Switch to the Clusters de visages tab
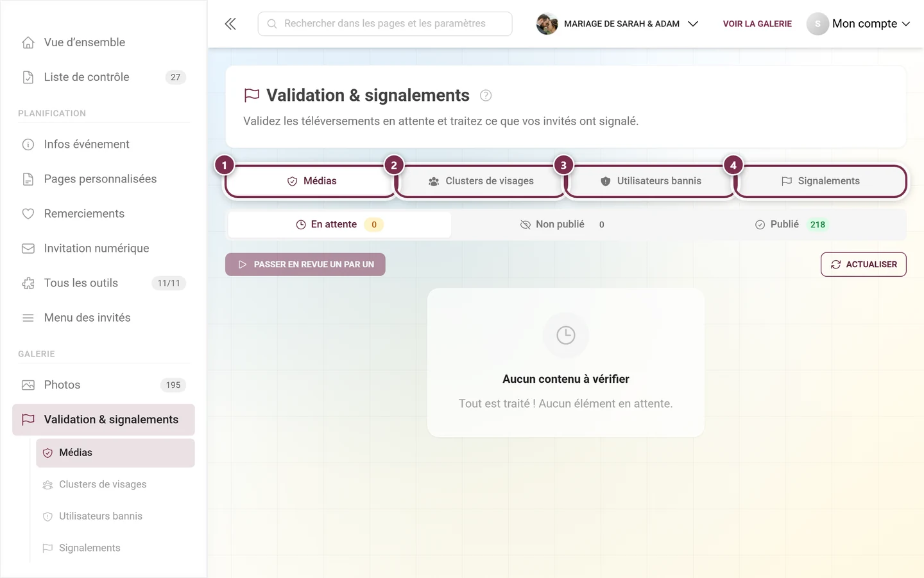 pos(481,181)
